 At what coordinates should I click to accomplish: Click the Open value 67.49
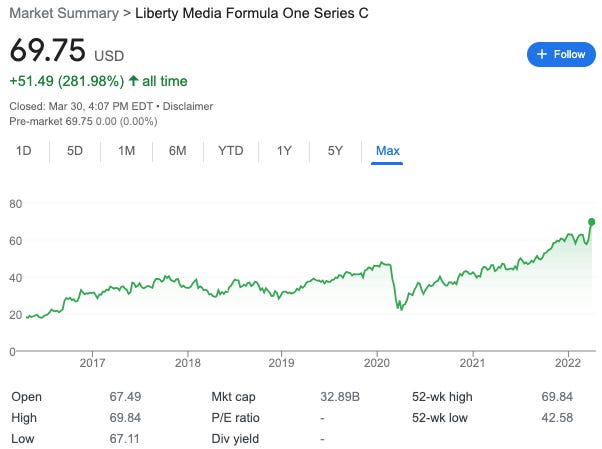[125, 397]
